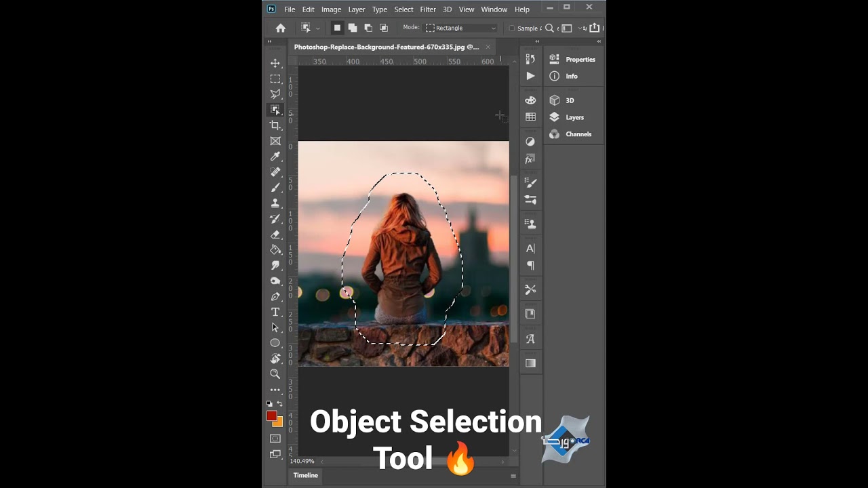Open the History panel icon
This screenshot has width=868, height=488.
pyautogui.click(x=530, y=59)
